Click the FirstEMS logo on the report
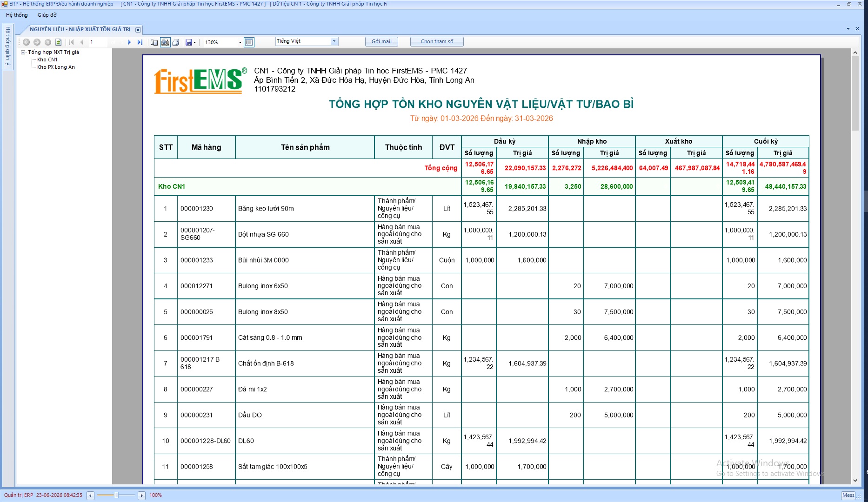 pyautogui.click(x=200, y=81)
